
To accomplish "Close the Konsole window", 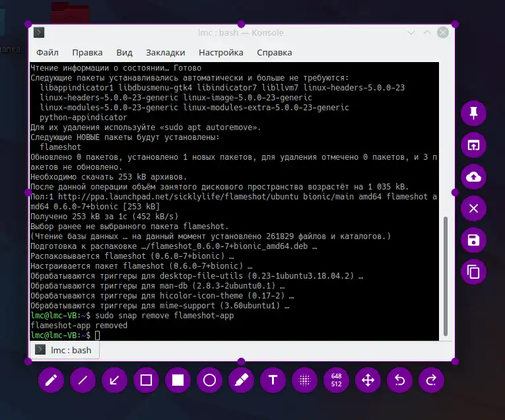I will pos(443,32).
